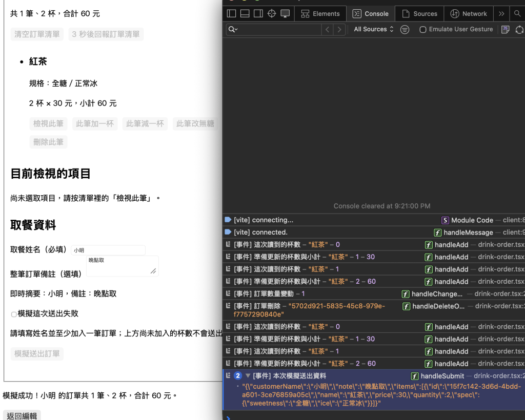Viewport: 525px width, 420px height.
Task: Collapse the 本次模擬送出資料 log entry
Action: tap(248, 376)
